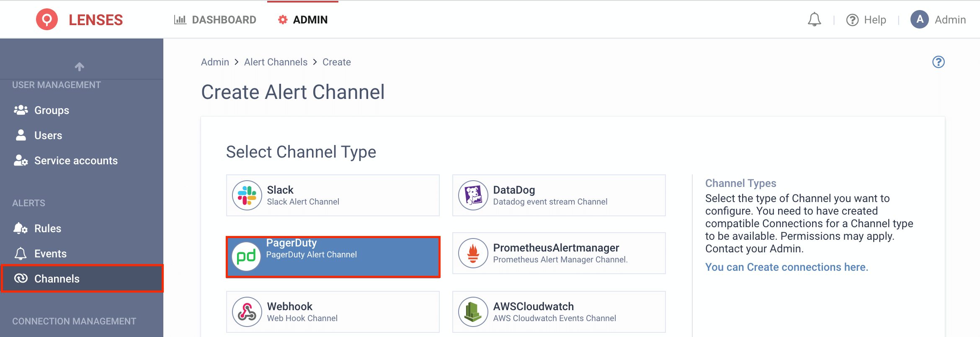
Task: Click the Admin username in header
Action: point(950,20)
